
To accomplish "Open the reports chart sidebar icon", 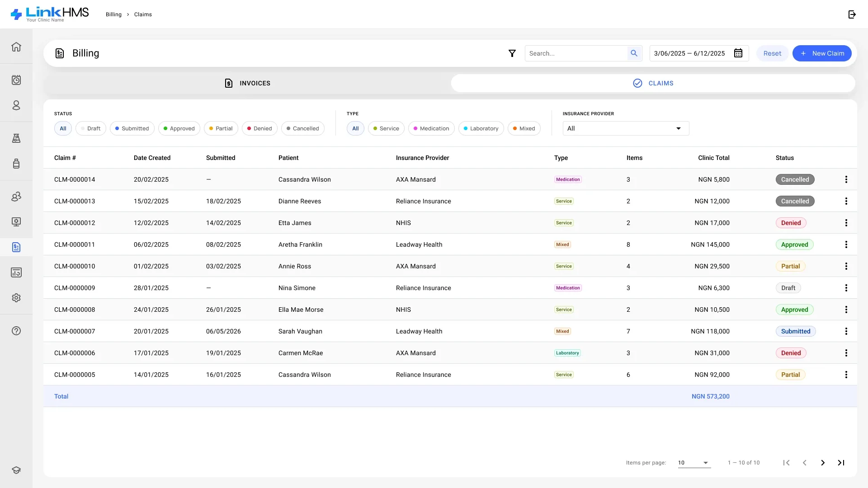I will 16,272.
